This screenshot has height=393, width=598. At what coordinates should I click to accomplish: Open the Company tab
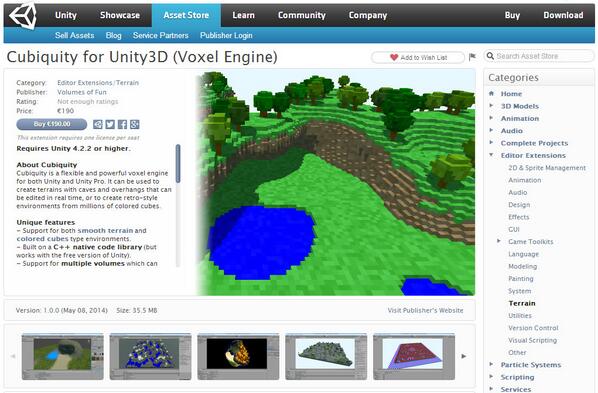pyautogui.click(x=368, y=15)
